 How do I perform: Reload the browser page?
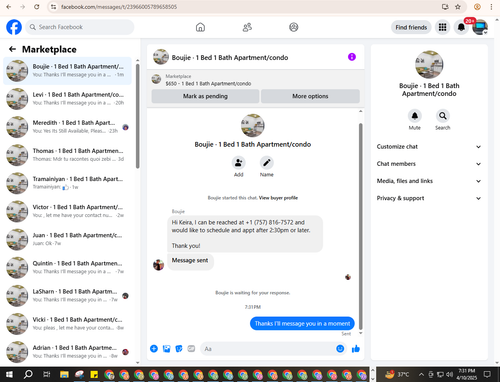point(36,7)
